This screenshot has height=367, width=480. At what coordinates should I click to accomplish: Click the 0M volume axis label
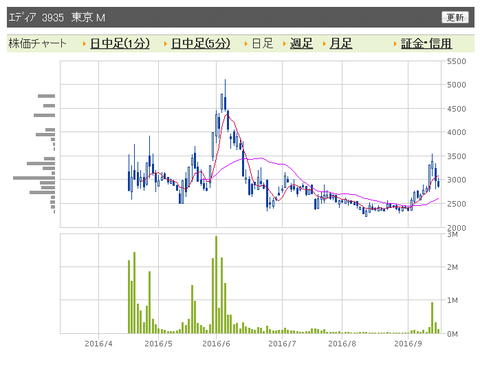pyautogui.click(x=452, y=334)
